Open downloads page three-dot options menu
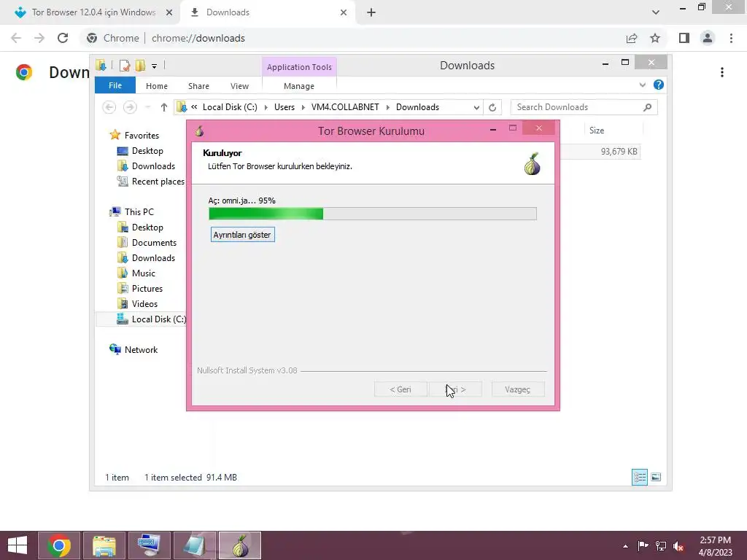This screenshot has width=747, height=560. click(722, 72)
